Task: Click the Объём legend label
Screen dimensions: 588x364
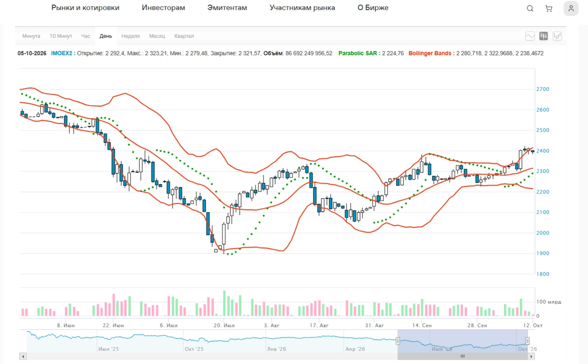Action: pos(273,53)
